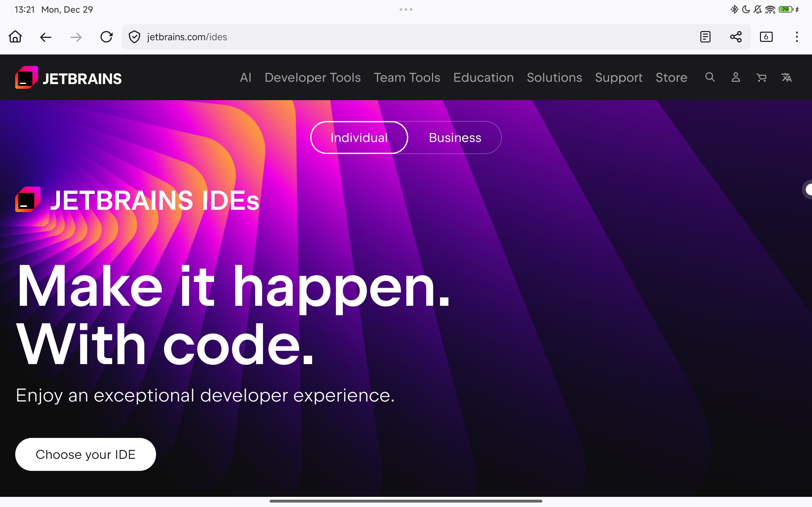Change the site language via translate icon
The width and height of the screenshot is (812, 507).
787,77
